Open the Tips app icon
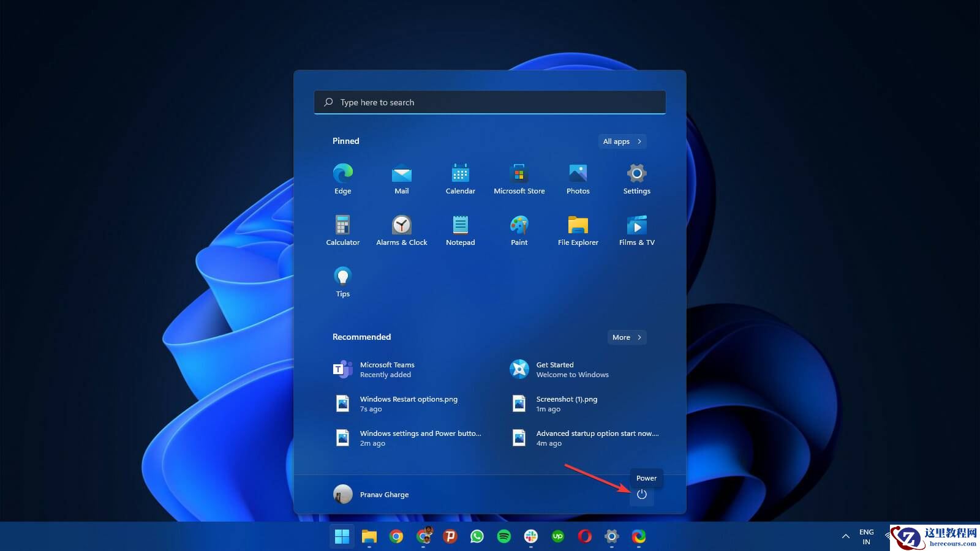This screenshot has height=551, width=980. pyautogui.click(x=342, y=277)
